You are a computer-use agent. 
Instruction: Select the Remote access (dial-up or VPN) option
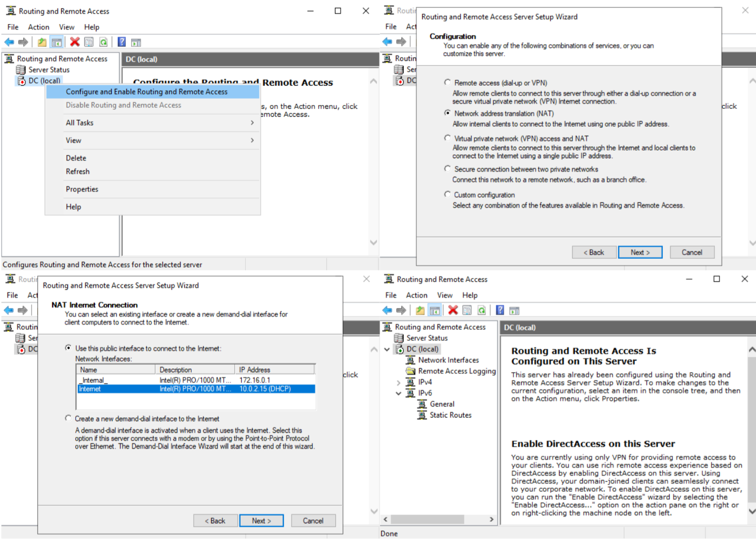(x=447, y=83)
